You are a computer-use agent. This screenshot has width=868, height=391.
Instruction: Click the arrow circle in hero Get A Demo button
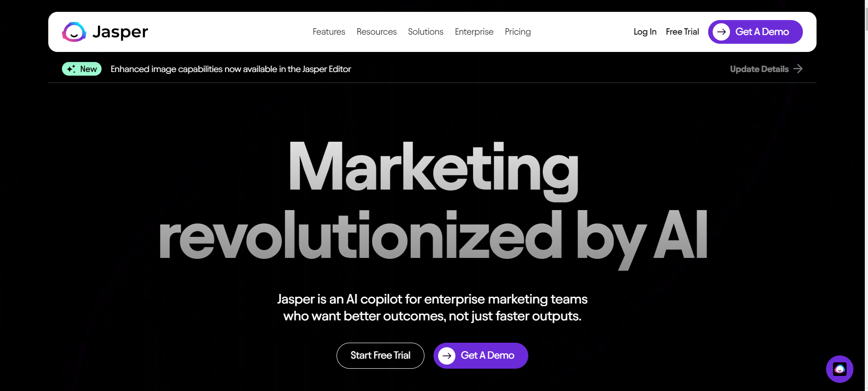click(x=447, y=355)
